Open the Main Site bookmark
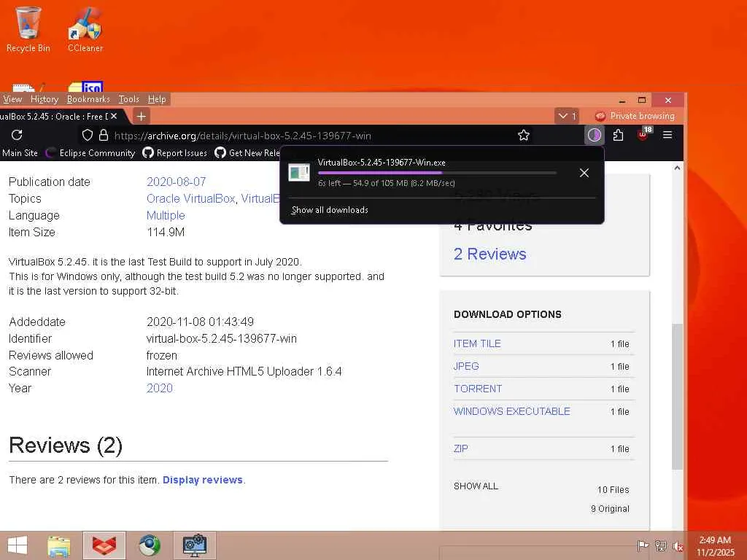This screenshot has height=560, width=747. [19, 153]
